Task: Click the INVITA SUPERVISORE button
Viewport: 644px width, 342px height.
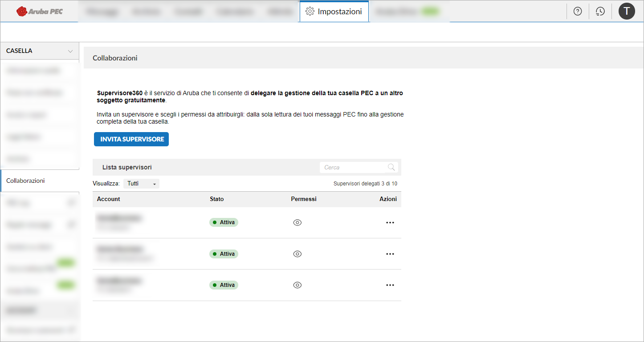Action: point(131,139)
